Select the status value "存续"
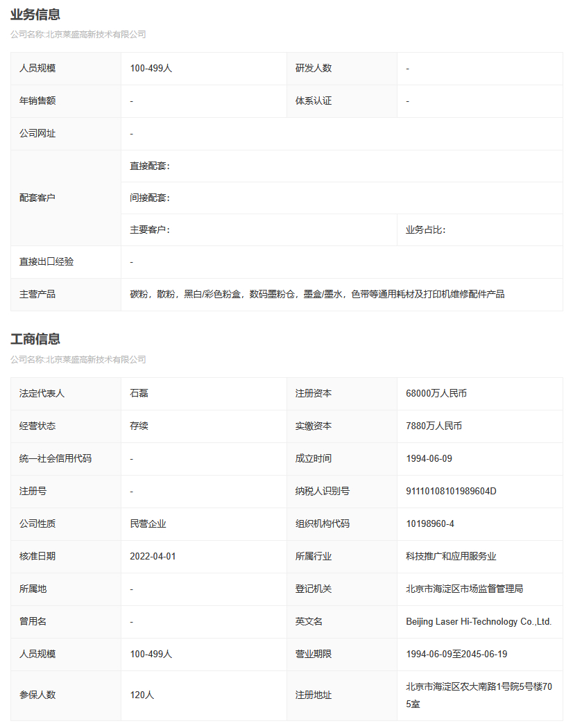 coord(139,426)
